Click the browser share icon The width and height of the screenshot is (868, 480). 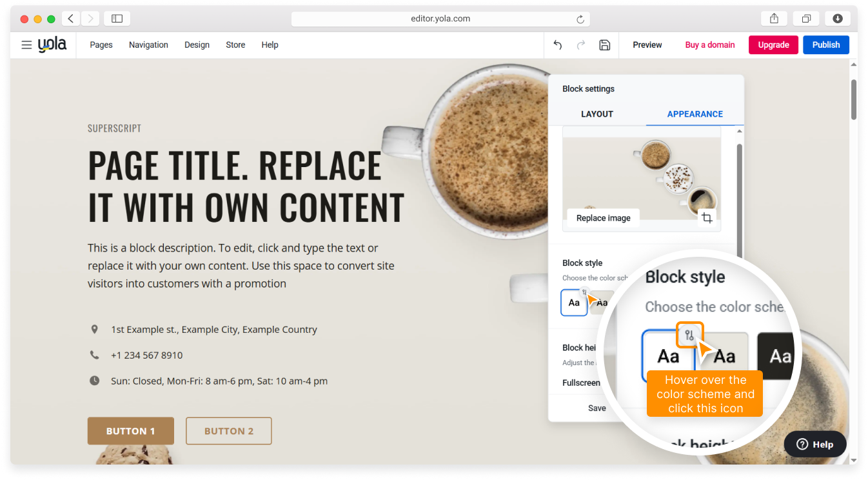click(774, 19)
